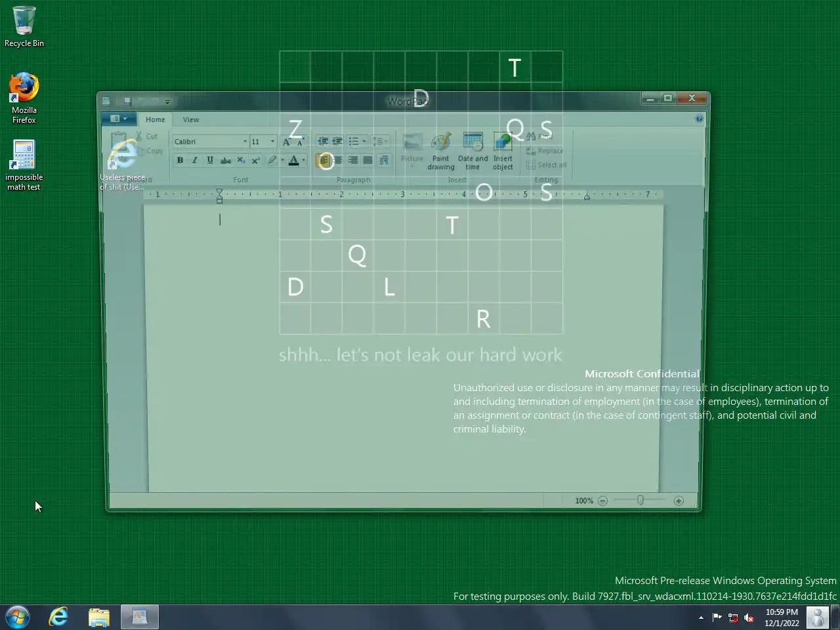Viewport: 840px width, 630px height.
Task: Click the Copy icon
Action: click(x=150, y=151)
